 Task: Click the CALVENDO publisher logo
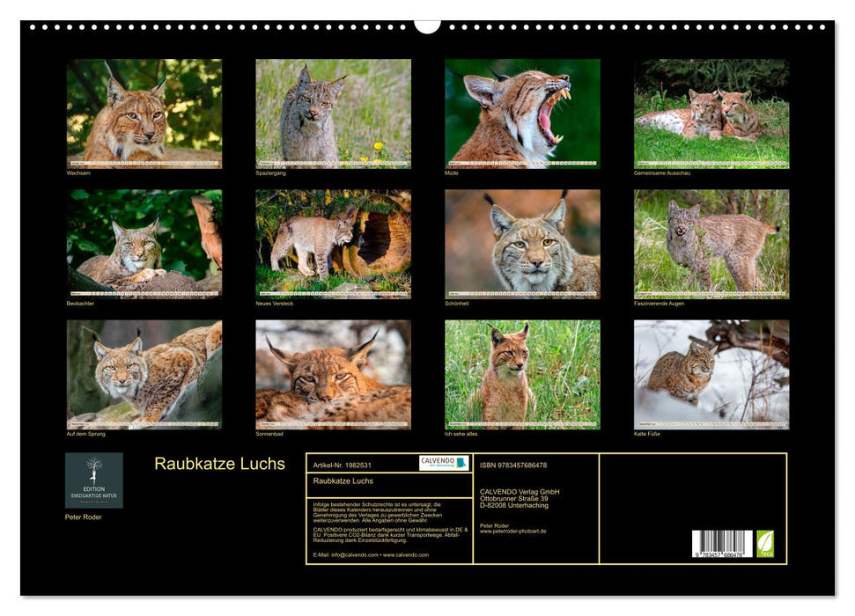[x=443, y=462]
